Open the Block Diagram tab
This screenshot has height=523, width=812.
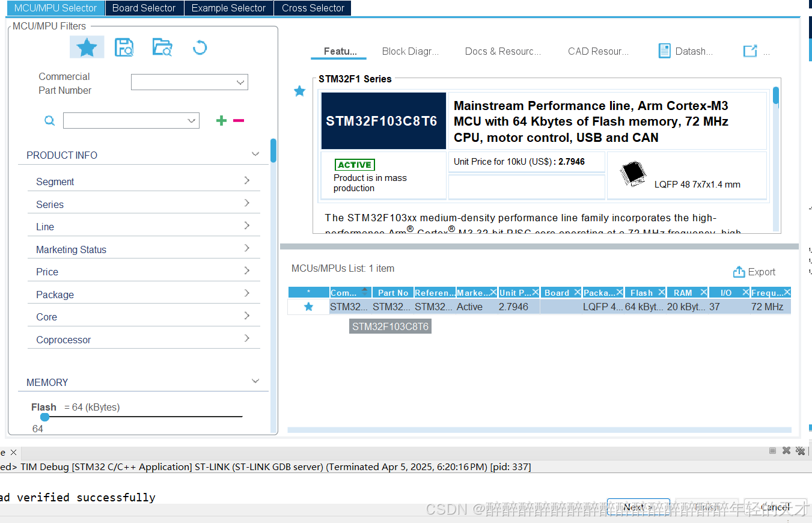[411, 51]
